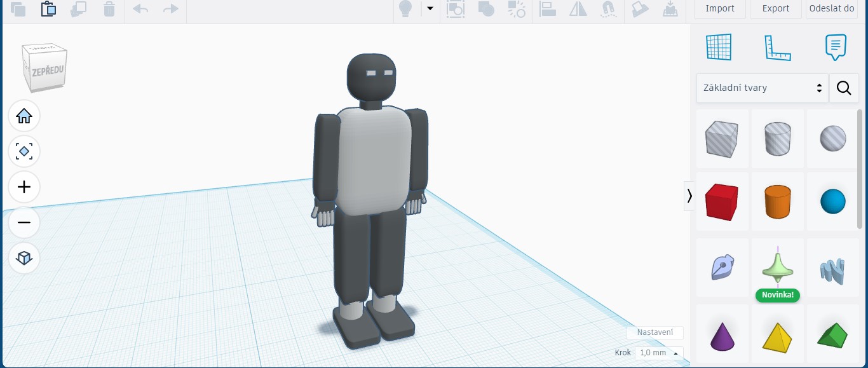Click the Home view icon
868x368 pixels.
(x=24, y=116)
